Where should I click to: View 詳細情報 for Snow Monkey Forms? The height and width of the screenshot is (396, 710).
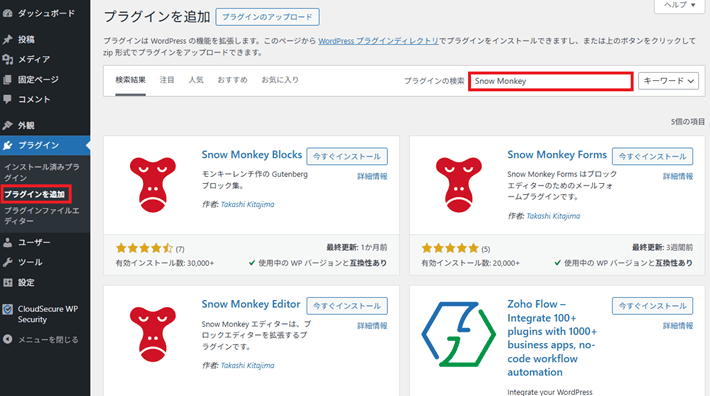click(x=678, y=177)
